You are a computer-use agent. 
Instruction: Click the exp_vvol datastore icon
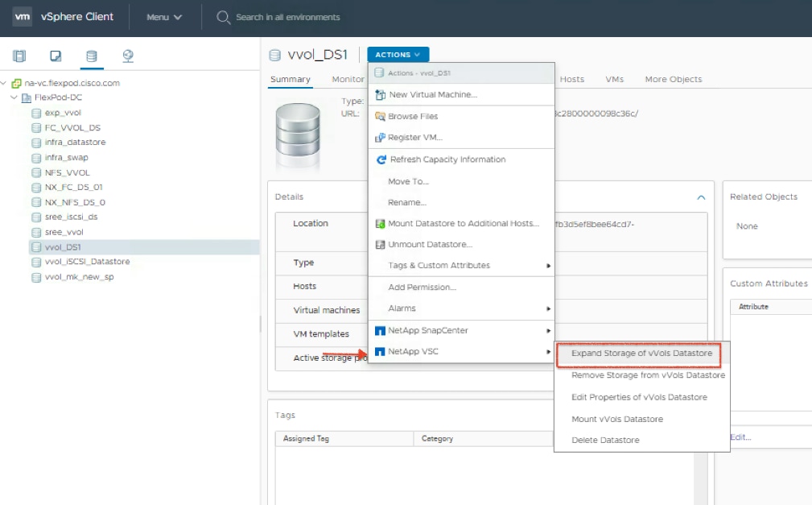point(36,113)
